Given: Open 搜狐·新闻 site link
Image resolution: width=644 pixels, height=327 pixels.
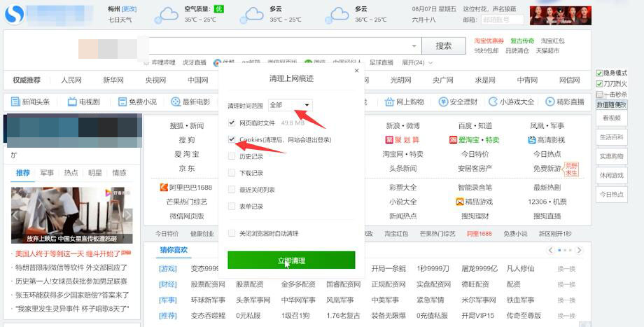Looking at the screenshot, I should point(187,126).
